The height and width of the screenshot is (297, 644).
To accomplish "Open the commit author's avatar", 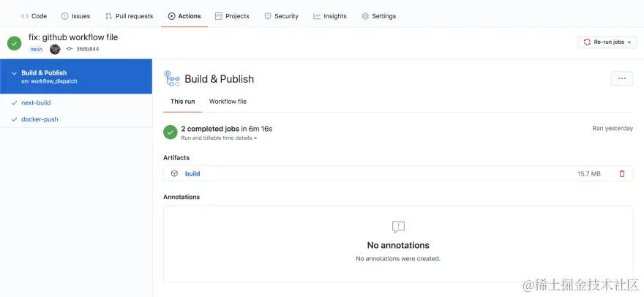I will point(55,49).
